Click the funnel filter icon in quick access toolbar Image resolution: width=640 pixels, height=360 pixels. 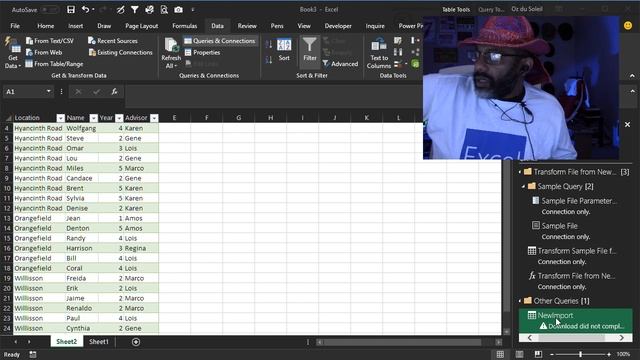point(134,9)
